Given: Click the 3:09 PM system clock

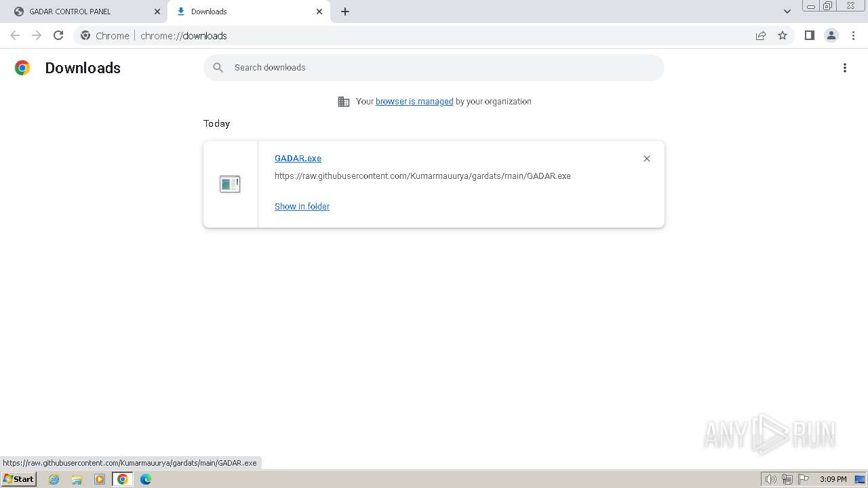Looking at the screenshot, I should [833, 479].
